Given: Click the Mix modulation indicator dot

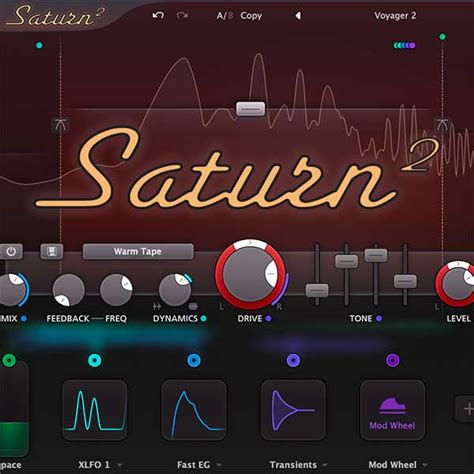Looking at the screenshot, I should [x=24, y=319].
